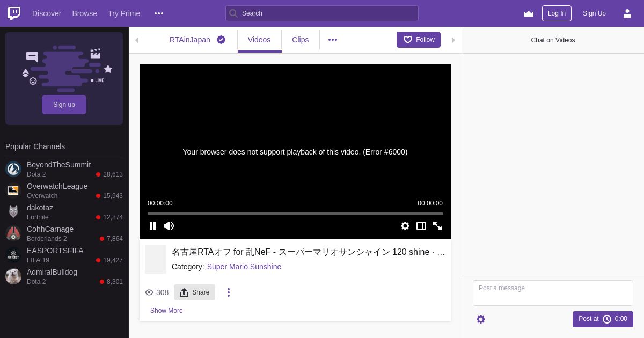Enter fullscreen video mode
644x338 pixels.
437,226
